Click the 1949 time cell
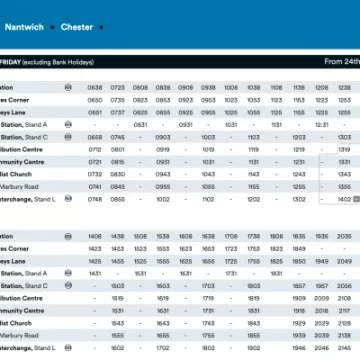The height and width of the screenshot is (360, 360). 322,261
